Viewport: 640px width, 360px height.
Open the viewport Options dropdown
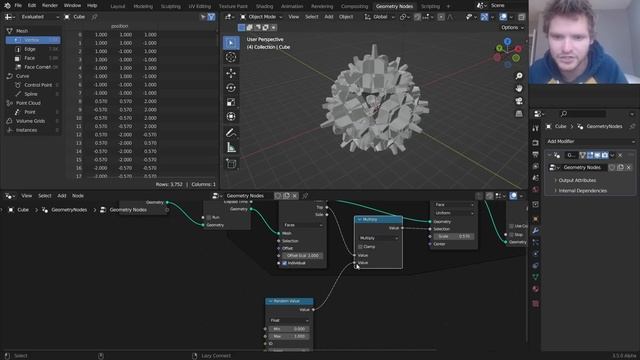pos(512,27)
